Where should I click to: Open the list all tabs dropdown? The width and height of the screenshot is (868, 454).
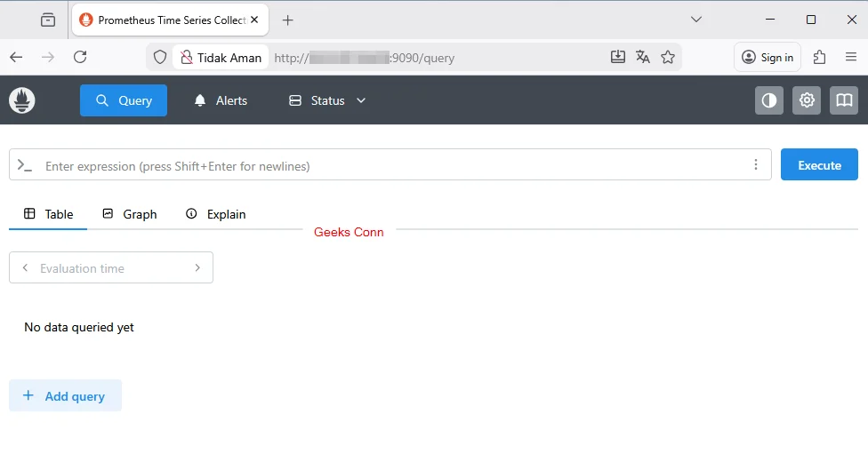click(x=695, y=20)
